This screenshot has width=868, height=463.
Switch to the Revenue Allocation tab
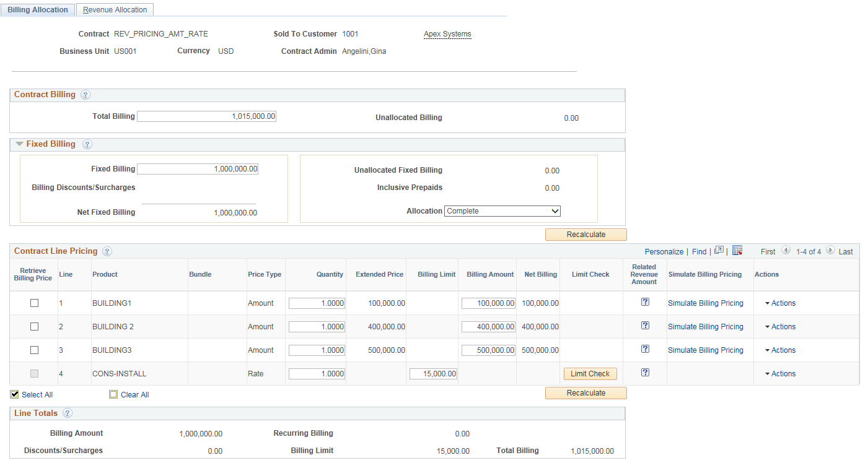point(115,9)
